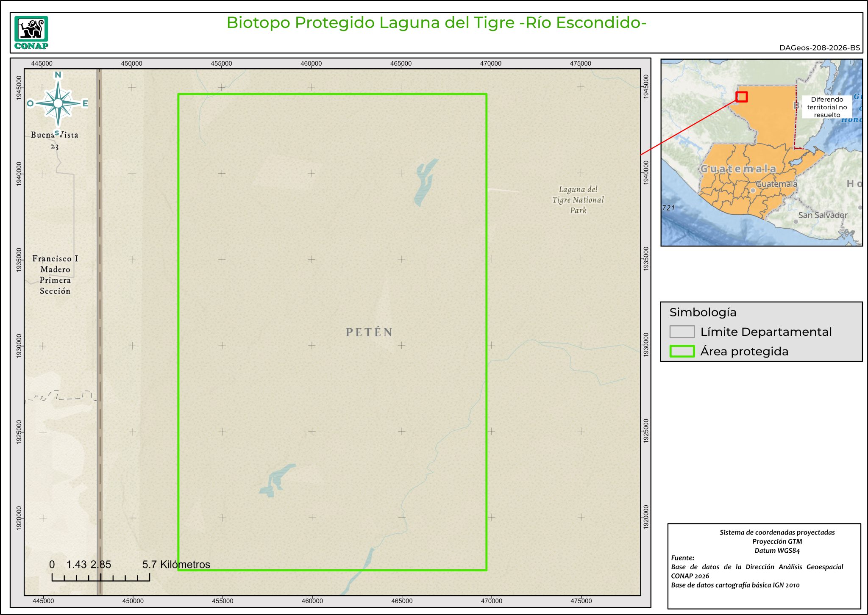Image resolution: width=868 pixels, height=615 pixels.
Task: Click the Guatemala capital city dot
Action: [753, 191]
